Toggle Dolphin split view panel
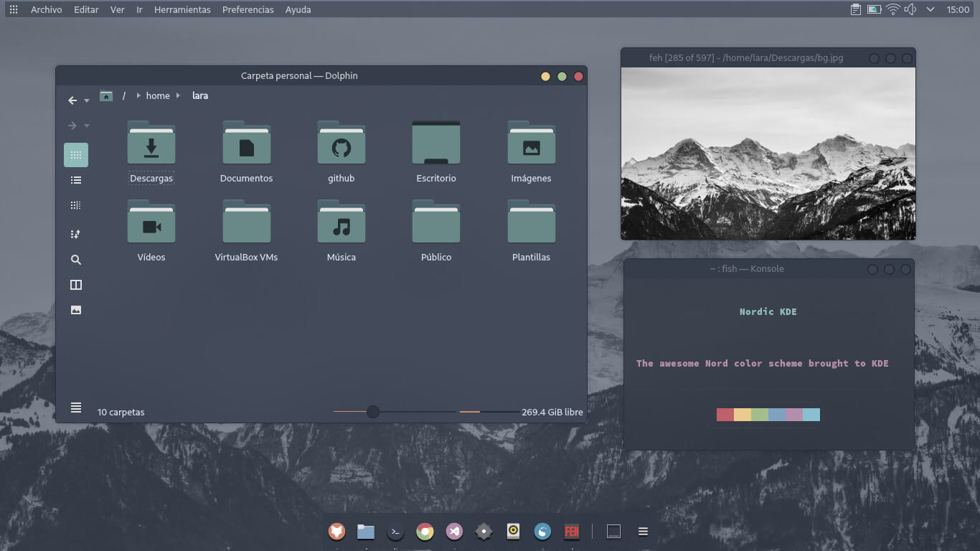This screenshot has height=551, width=980. 76,285
